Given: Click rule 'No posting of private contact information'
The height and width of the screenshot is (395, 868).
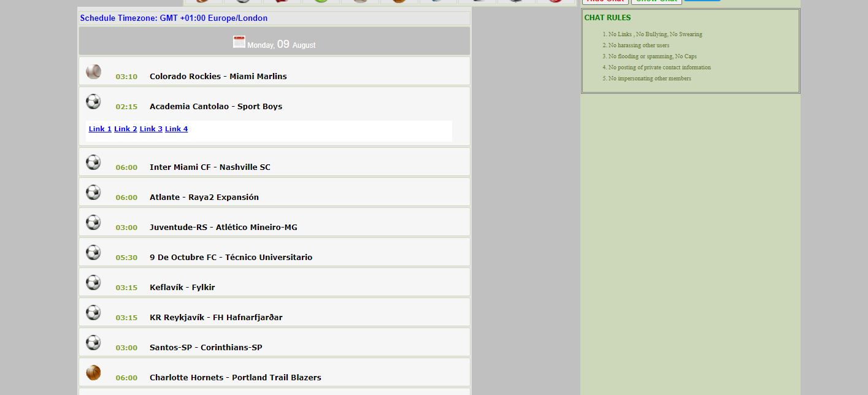Looking at the screenshot, I should coord(659,67).
